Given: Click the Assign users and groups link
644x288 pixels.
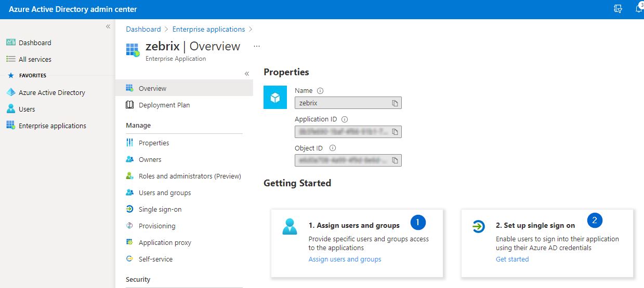Looking at the screenshot, I should 345,259.
